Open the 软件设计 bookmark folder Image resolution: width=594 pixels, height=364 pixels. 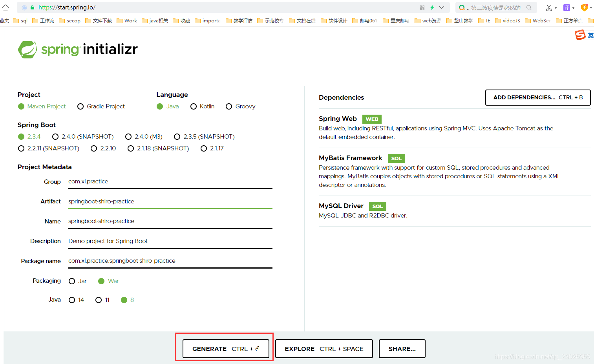click(x=334, y=21)
